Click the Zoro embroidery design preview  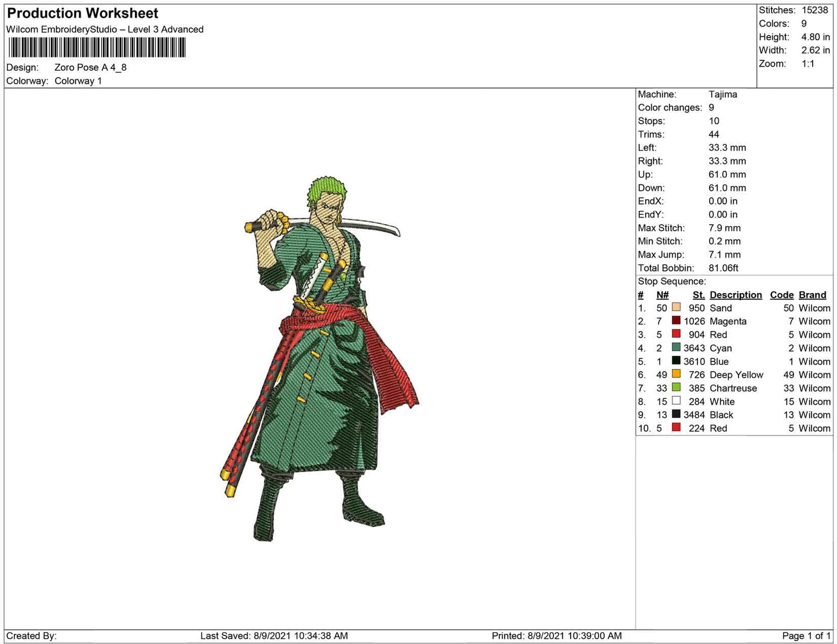pos(319,359)
